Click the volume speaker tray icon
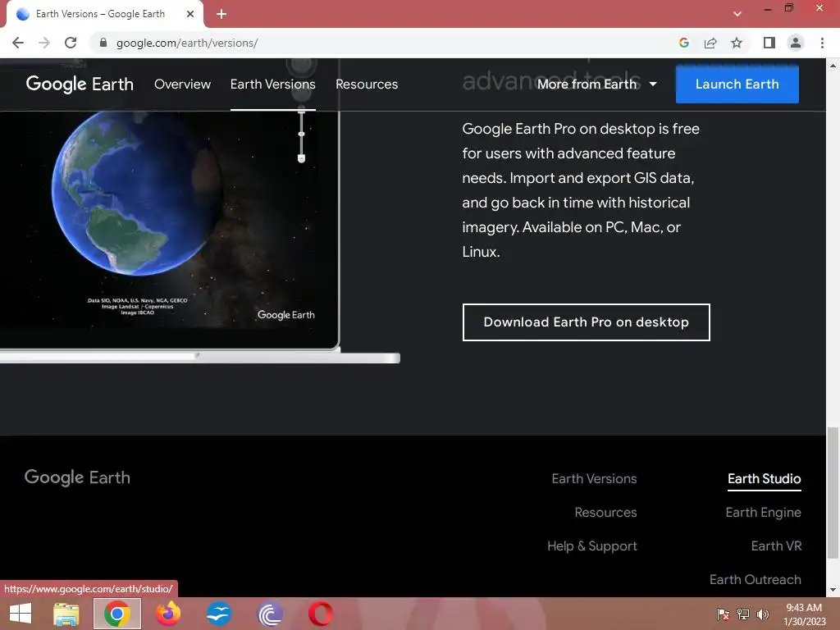 tap(762, 614)
